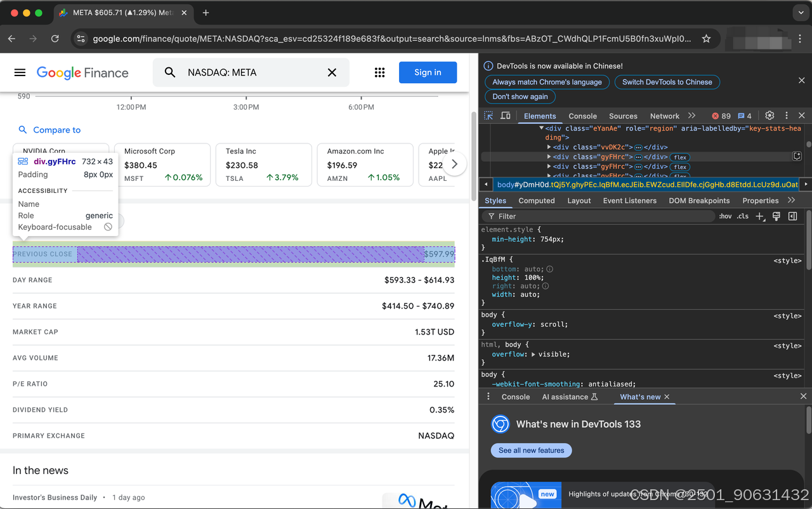Click the blue issues badge showing 4
The height and width of the screenshot is (509, 812).
pos(745,116)
